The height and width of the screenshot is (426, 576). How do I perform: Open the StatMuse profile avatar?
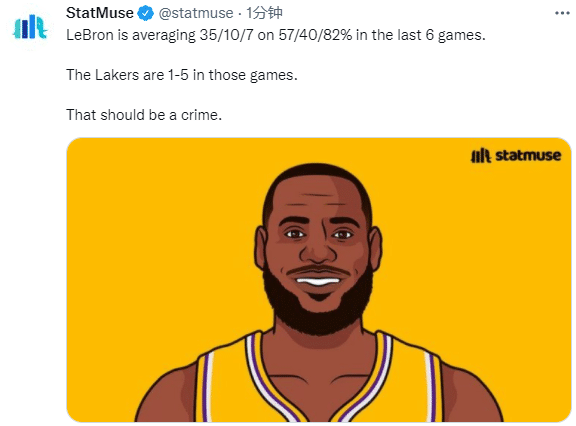pyautogui.click(x=30, y=27)
